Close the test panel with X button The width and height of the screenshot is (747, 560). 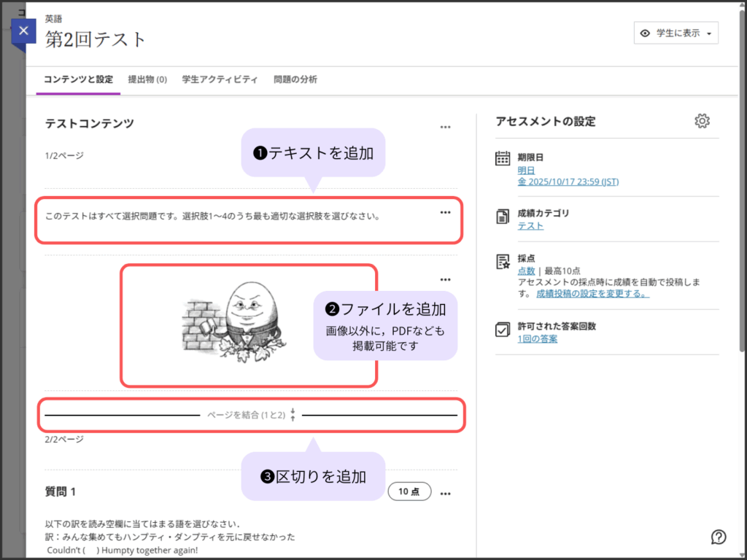coord(24,31)
